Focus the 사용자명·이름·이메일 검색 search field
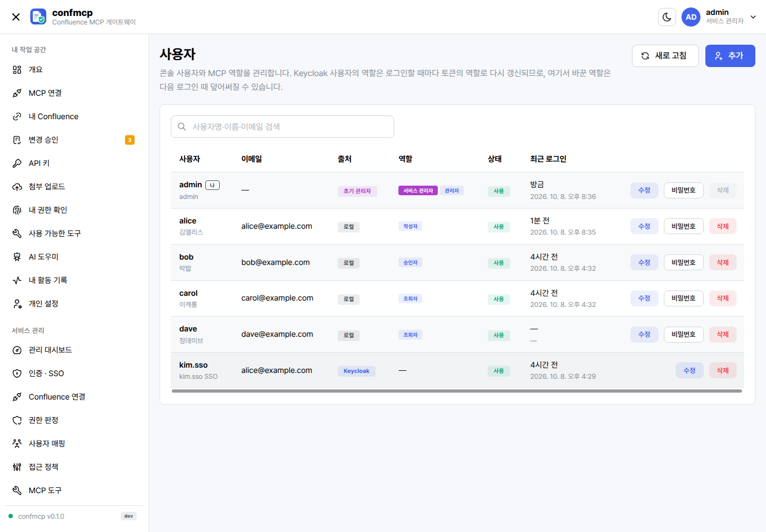Viewport: 766px width, 532px height. click(282, 127)
